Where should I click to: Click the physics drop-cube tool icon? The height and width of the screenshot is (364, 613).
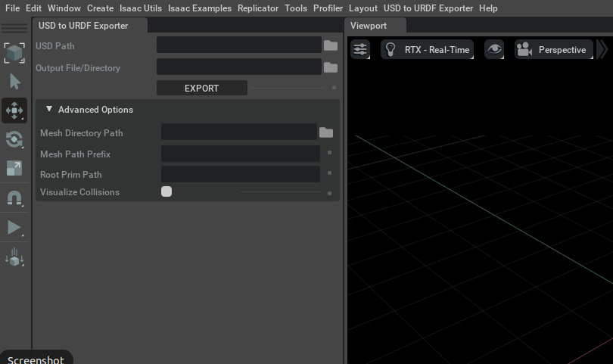point(14,257)
